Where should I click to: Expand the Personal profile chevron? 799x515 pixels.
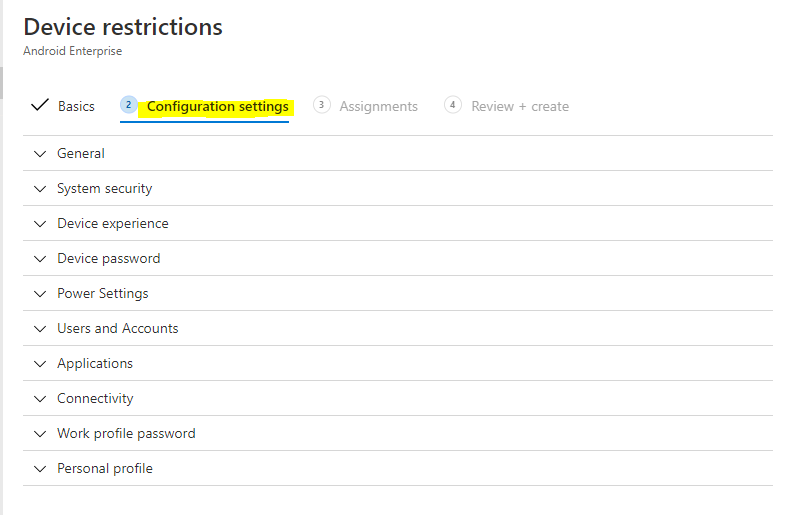tap(40, 469)
